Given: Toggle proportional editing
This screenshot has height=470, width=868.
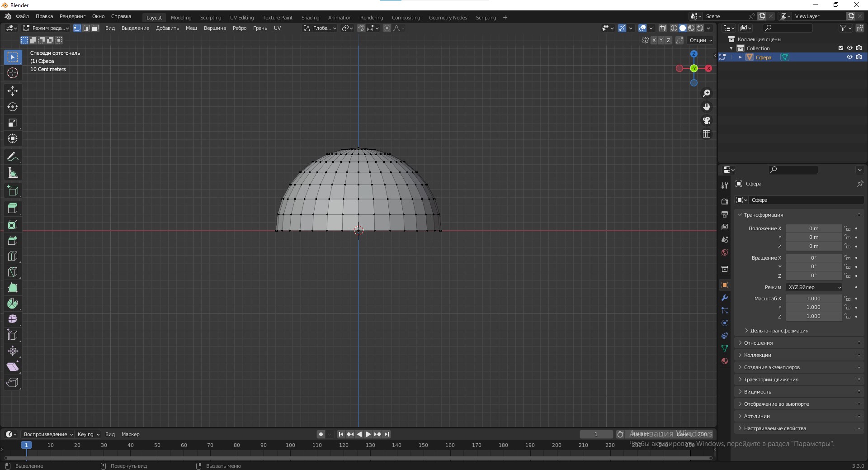Looking at the screenshot, I should tap(387, 28).
